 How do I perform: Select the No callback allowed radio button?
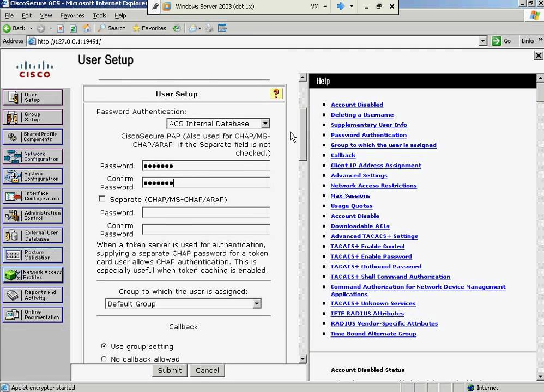coord(104,359)
